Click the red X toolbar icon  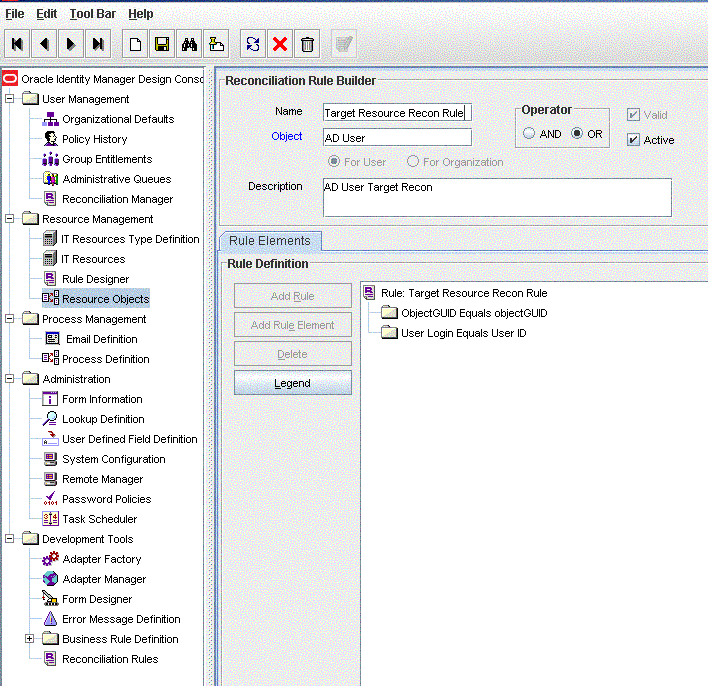pyautogui.click(x=280, y=44)
